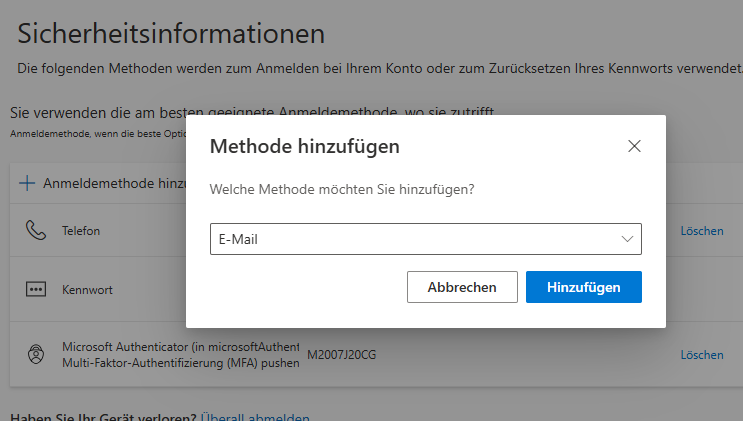Click the Sicherheitsinformationen page heading
This screenshot has width=743, height=421.
(x=171, y=33)
